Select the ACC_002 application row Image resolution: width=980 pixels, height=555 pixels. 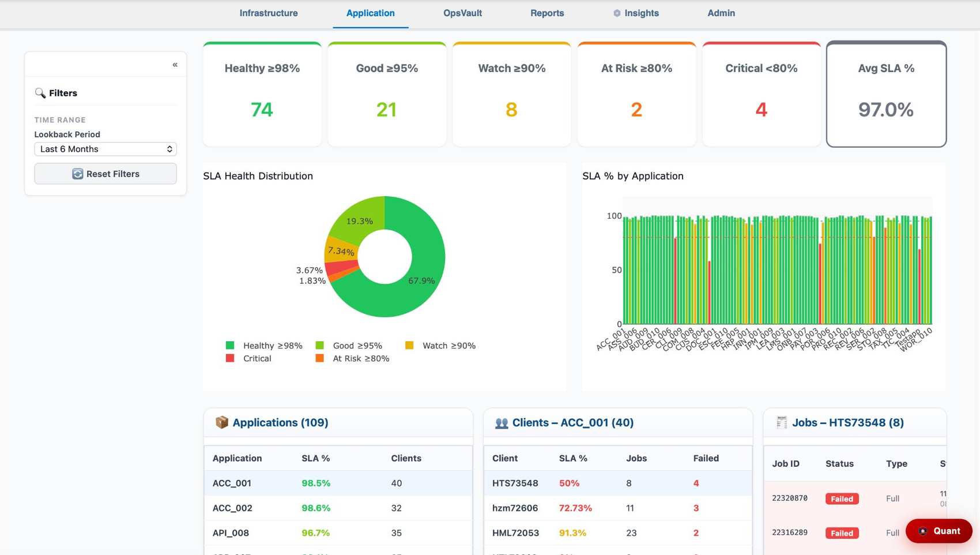338,508
